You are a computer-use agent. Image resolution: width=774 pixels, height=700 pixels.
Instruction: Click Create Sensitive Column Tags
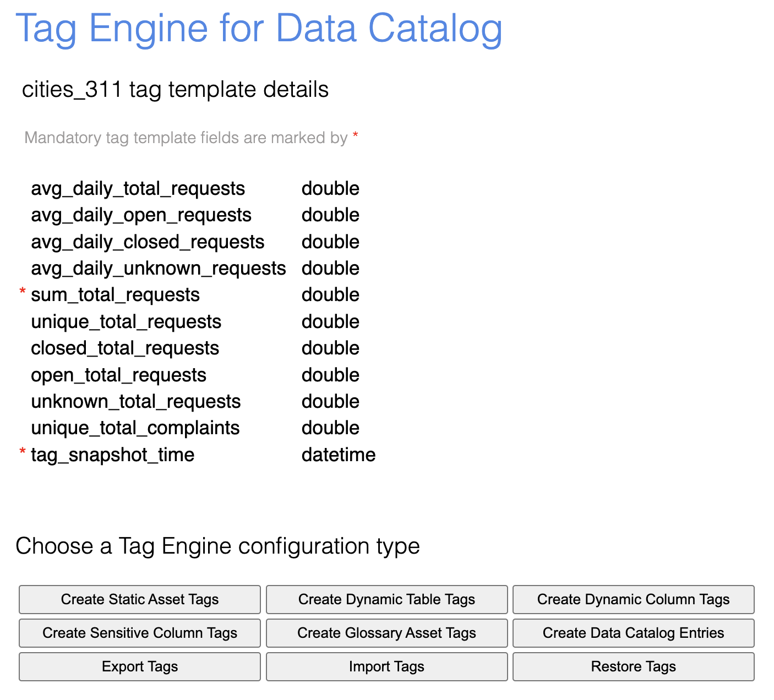(x=139, y=633)
